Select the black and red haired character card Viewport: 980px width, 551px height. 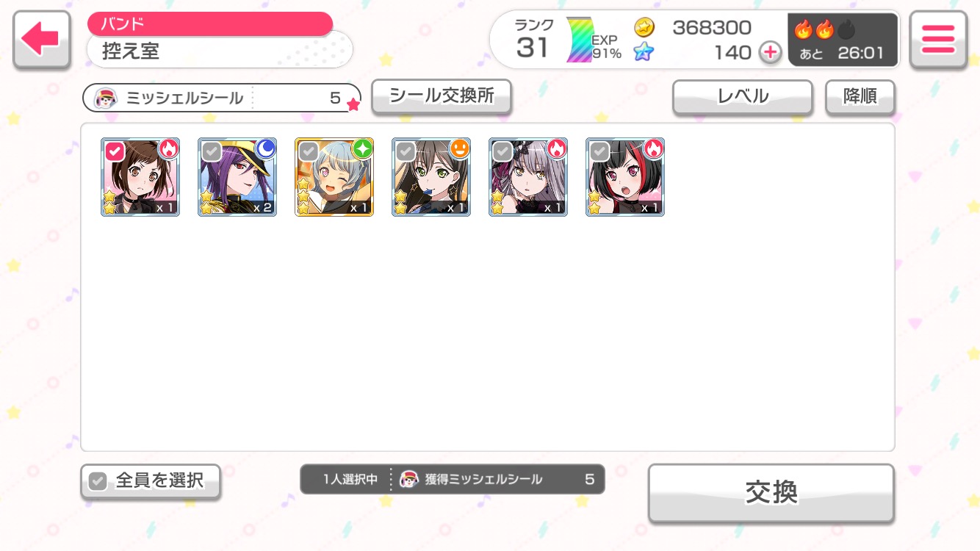pyautogui.click(x=625, y=177)
